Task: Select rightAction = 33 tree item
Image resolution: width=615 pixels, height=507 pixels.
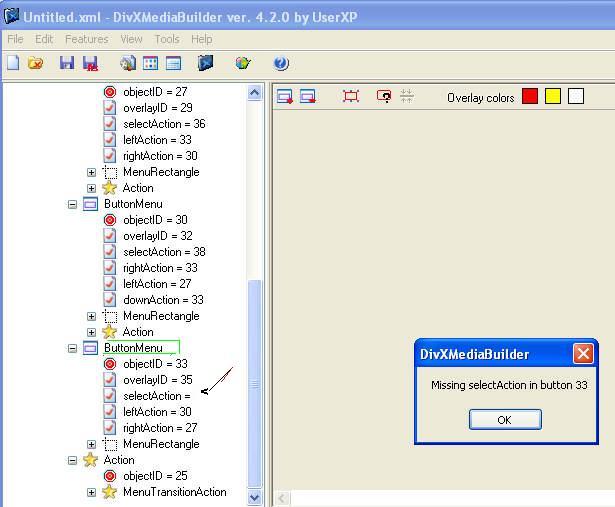Action: tap(160, 268)
